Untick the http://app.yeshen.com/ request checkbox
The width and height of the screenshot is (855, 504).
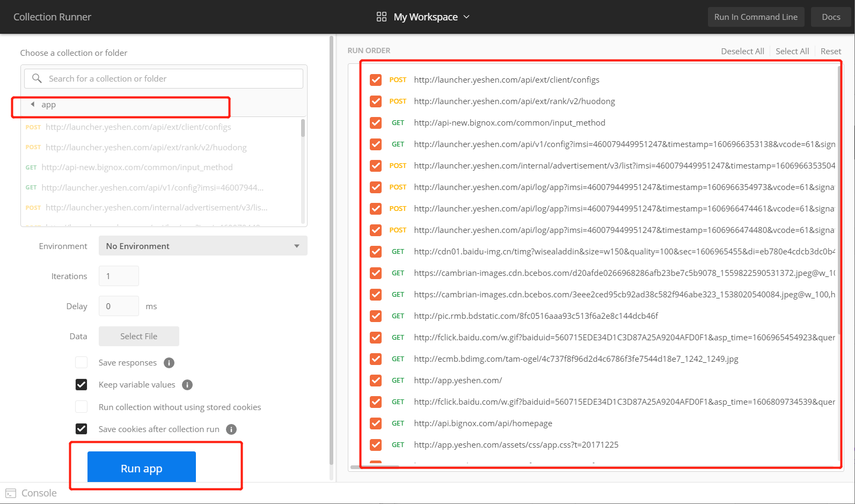(x=376, y=381)
